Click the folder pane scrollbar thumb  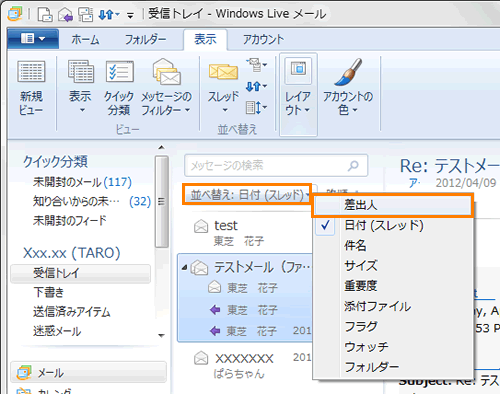click(162, 202)
